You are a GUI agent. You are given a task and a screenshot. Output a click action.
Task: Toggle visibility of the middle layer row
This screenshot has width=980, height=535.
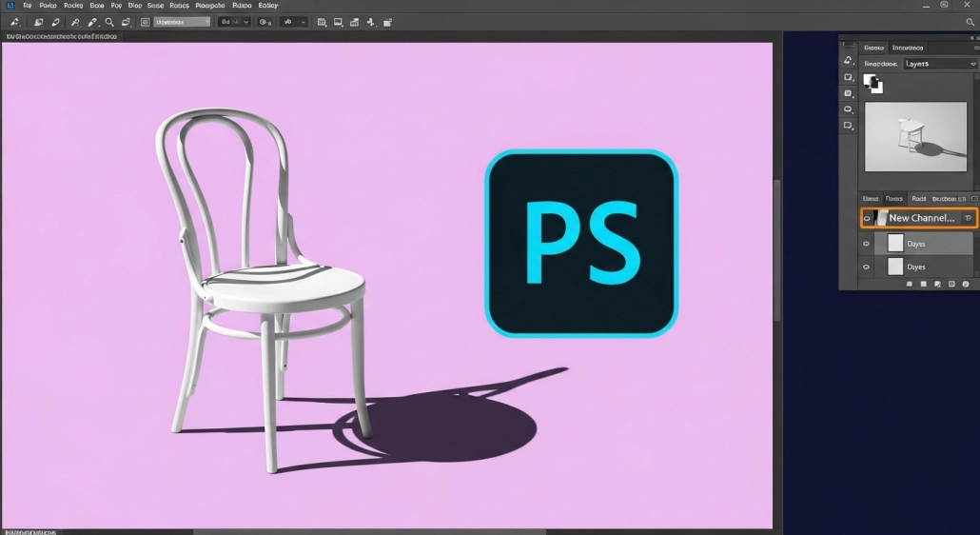(866, 243)
